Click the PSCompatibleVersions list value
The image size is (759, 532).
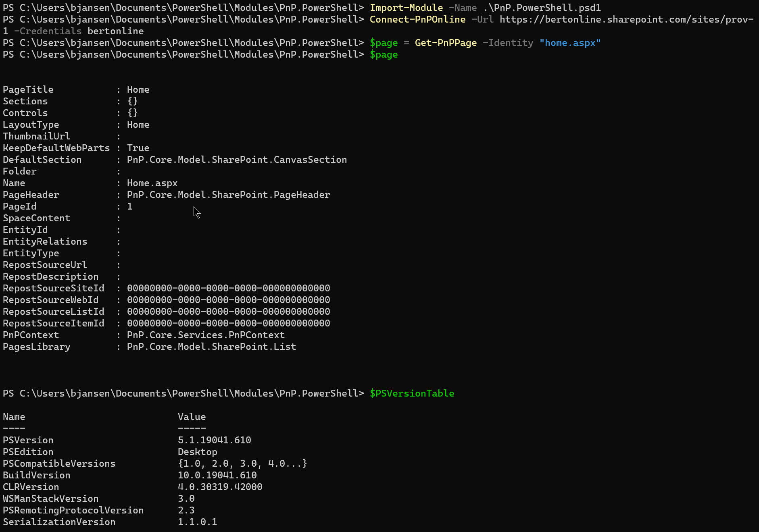[x=242, y=463]
